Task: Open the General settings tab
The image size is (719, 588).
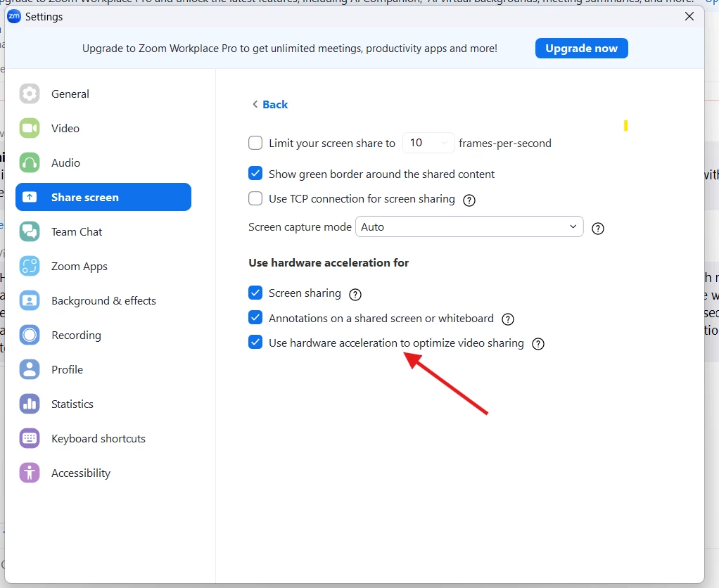Action: [103, 94]
